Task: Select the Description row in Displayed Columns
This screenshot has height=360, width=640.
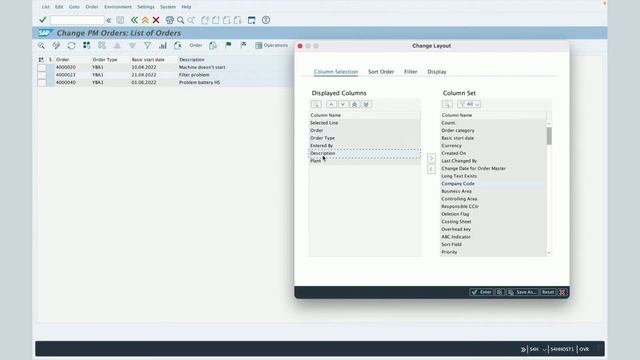Action: point(364,153)
